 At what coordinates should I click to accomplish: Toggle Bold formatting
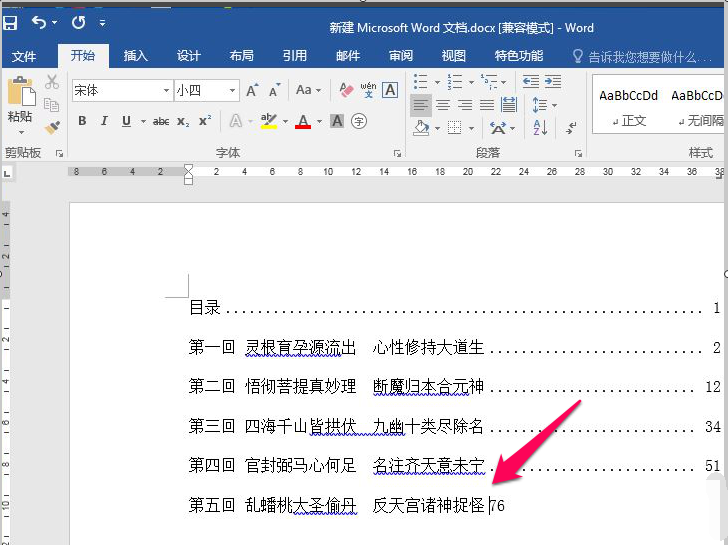tap(82, 121)
